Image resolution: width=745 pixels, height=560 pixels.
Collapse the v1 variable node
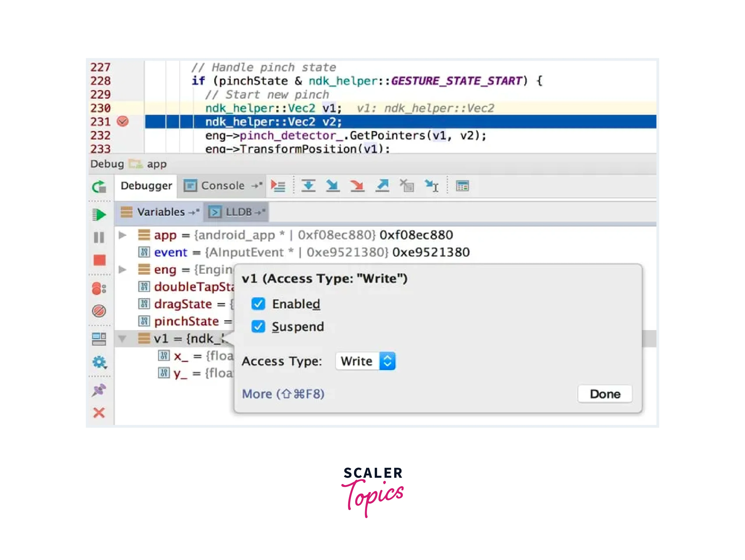click(x=122, y=339)
